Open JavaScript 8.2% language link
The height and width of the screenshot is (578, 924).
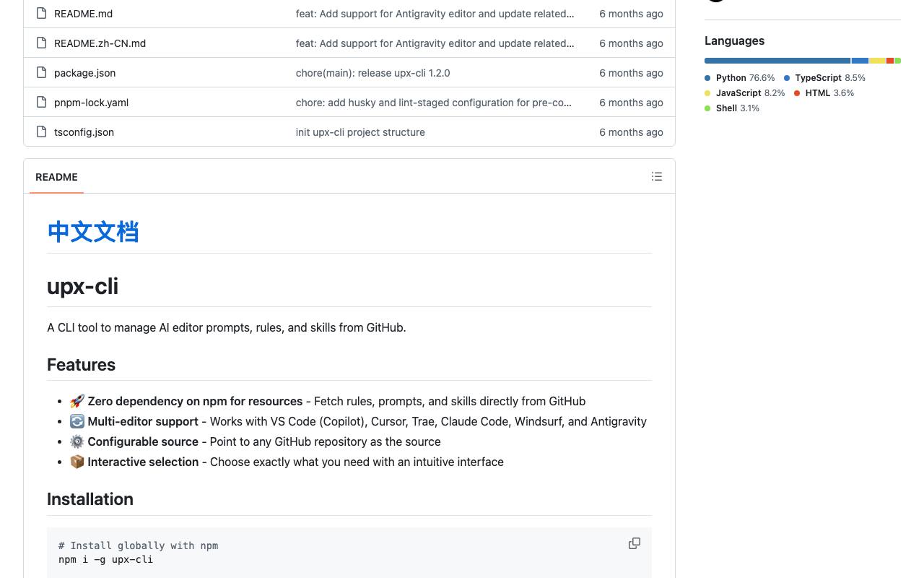745,93
